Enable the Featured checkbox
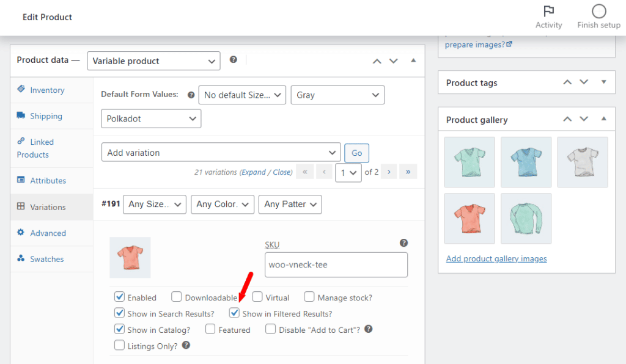This screenshot has height=364, width=626. pos(210,329)
